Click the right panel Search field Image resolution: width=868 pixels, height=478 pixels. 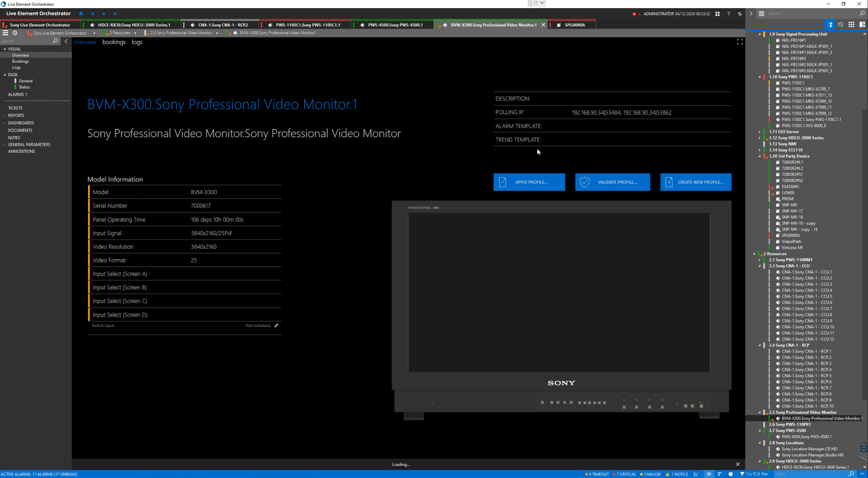(812, 13)
